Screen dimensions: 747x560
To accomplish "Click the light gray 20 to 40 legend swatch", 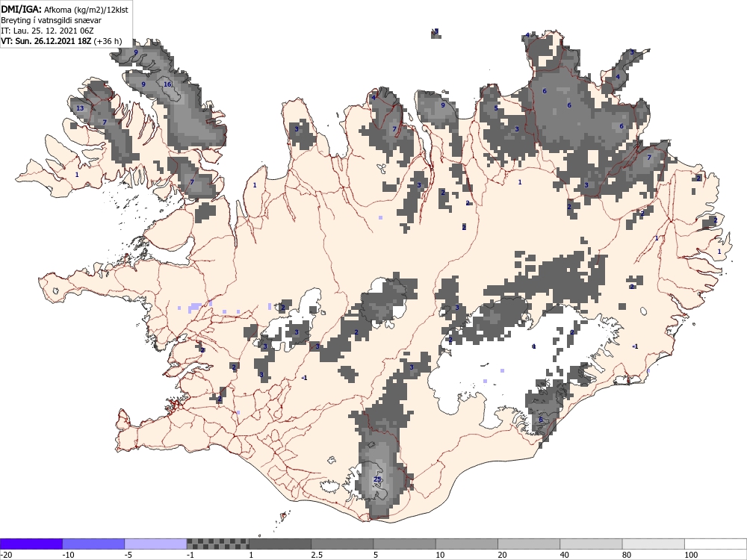I will [x=529, y=544].
